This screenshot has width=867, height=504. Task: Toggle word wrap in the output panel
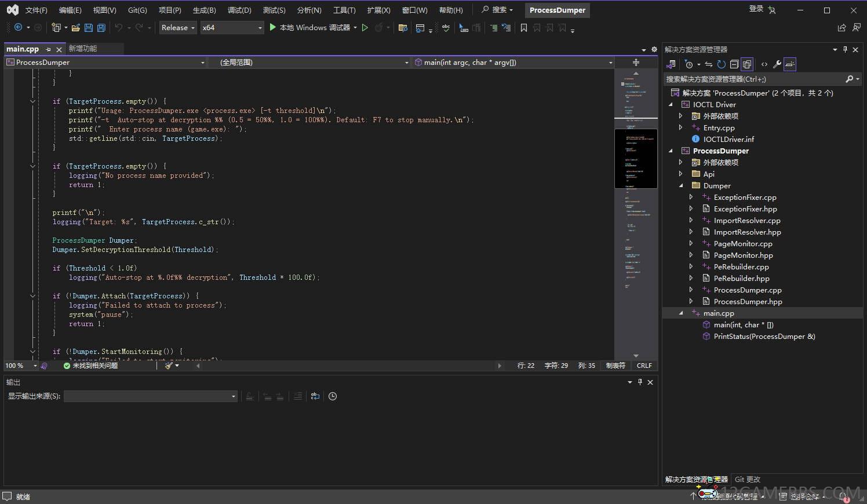(x=315, y=396)
